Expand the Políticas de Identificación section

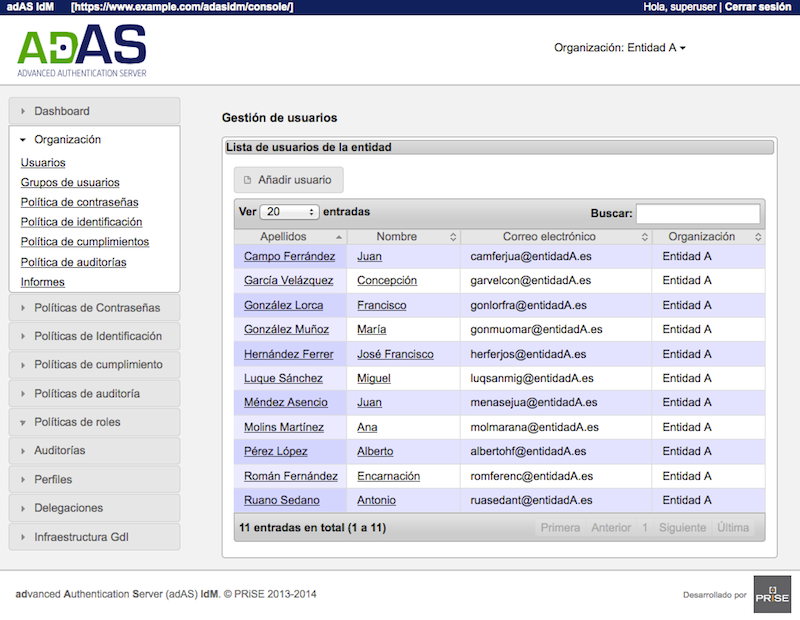pyautogui.click(x=94, y=336)
